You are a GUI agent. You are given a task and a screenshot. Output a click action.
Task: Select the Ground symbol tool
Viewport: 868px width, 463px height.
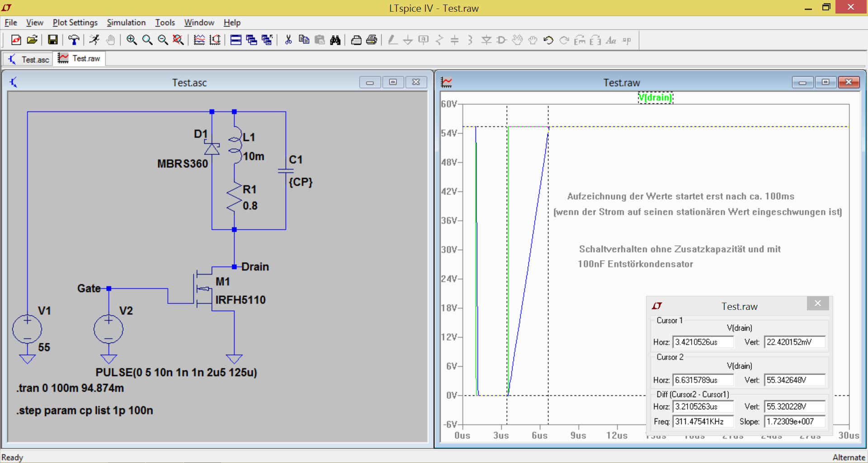[408, 40]
